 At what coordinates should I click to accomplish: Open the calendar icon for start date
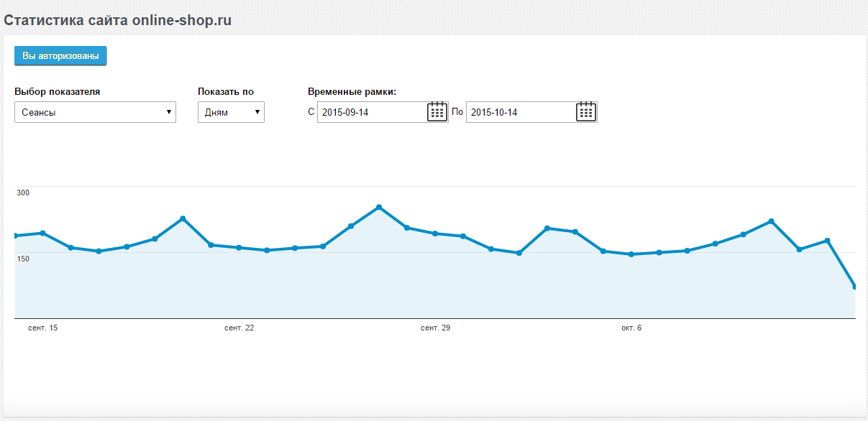point(437,111)
